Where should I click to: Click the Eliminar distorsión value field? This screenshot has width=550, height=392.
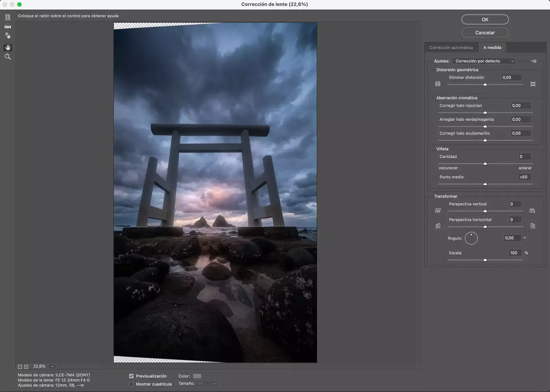click(x=511, y=77)
